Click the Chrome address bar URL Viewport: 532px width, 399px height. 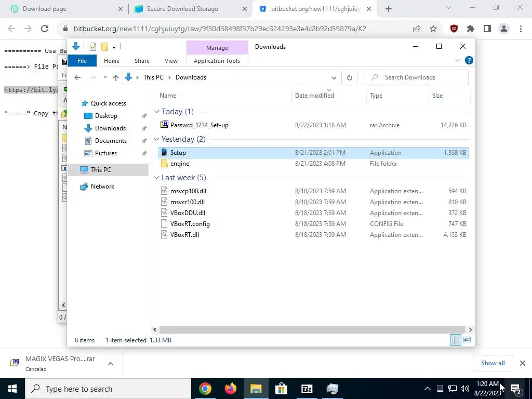click(220, 29)
